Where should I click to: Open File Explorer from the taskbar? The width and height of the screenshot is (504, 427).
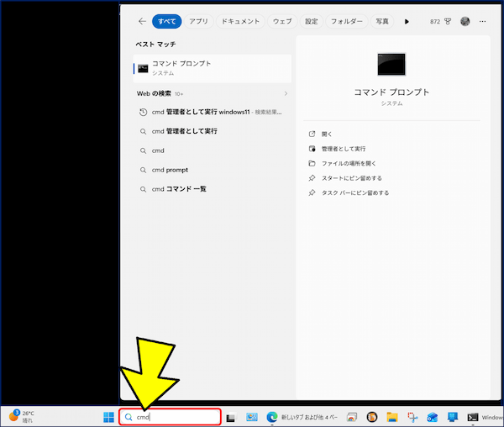392,417
